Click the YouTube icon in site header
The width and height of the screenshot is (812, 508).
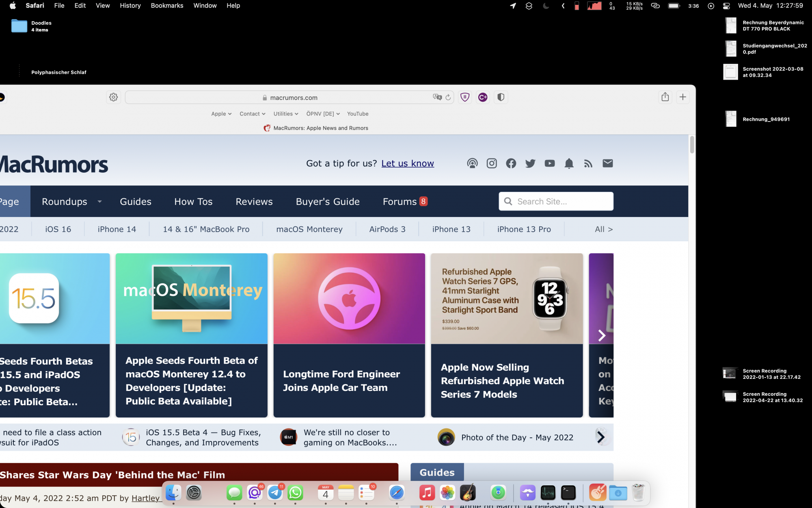pyautogui.click(x=550, y=163)
